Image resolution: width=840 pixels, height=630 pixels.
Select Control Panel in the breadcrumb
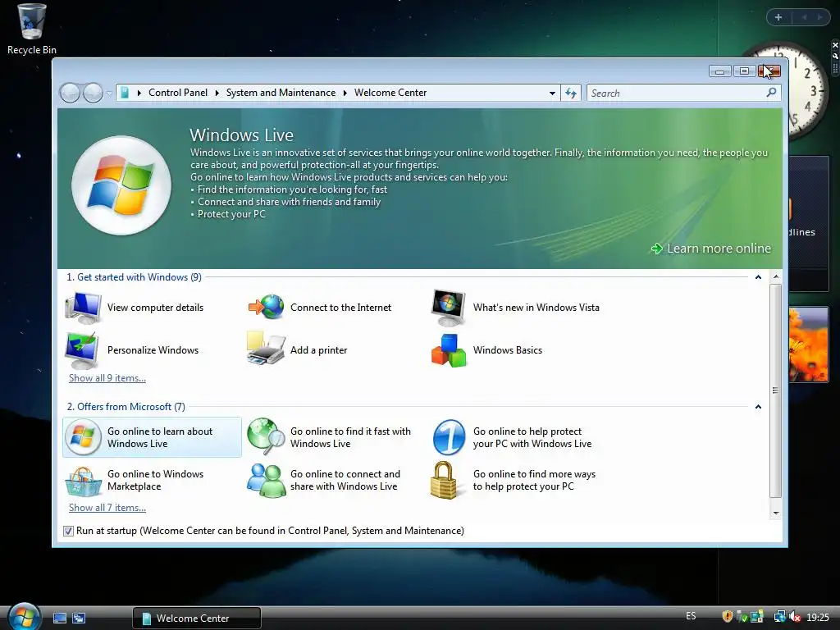click(x=178, y=93)
